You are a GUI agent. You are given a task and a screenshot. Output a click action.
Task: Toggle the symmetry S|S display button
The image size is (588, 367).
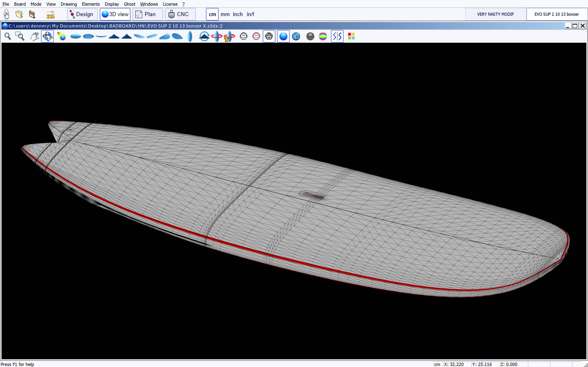(337, 36)
